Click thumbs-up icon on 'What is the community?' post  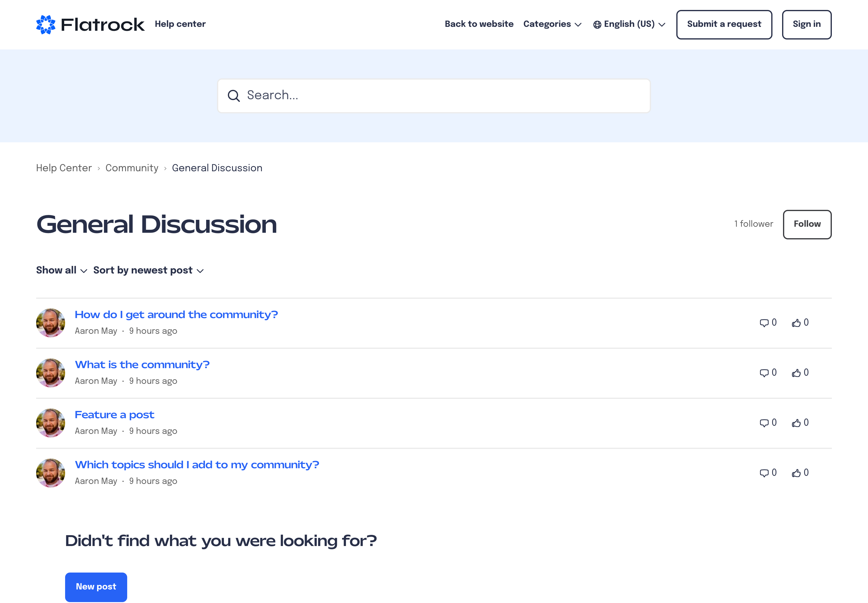click(x=796, y=373)
